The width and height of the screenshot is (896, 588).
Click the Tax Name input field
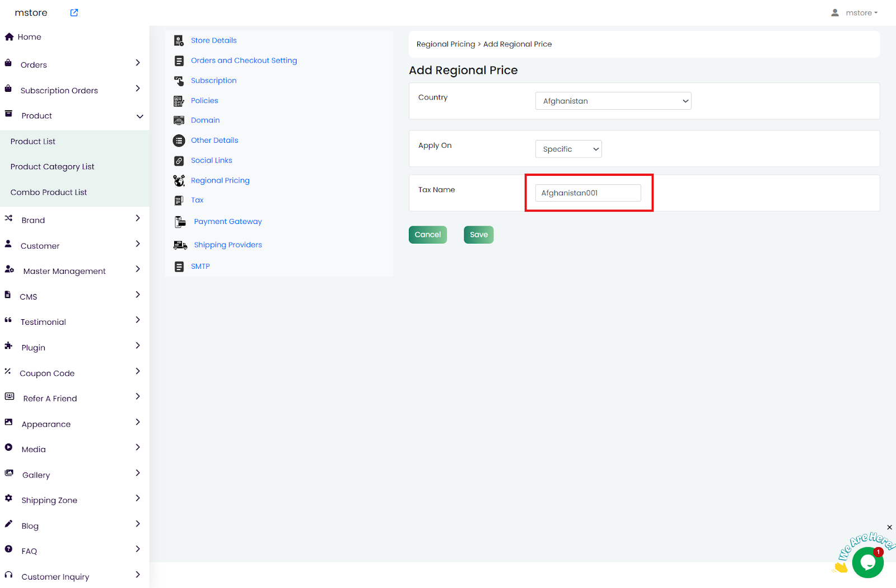(x=587, y=193)
